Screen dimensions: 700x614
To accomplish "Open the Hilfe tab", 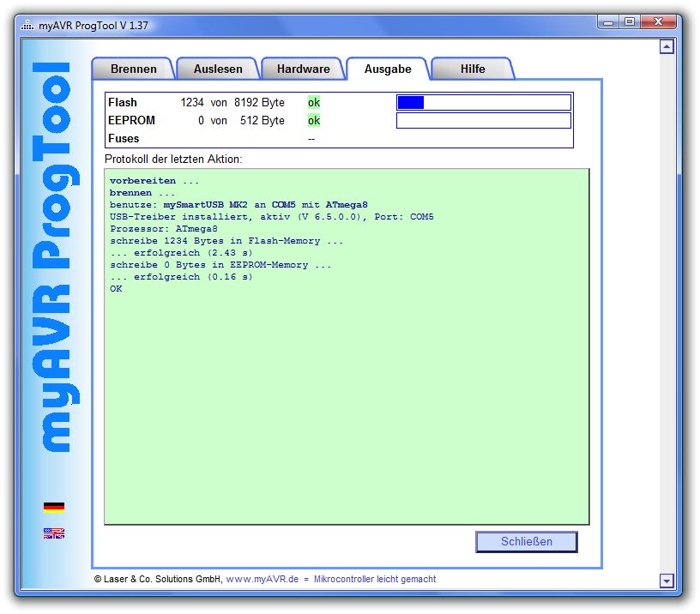I will pos(472,69).
